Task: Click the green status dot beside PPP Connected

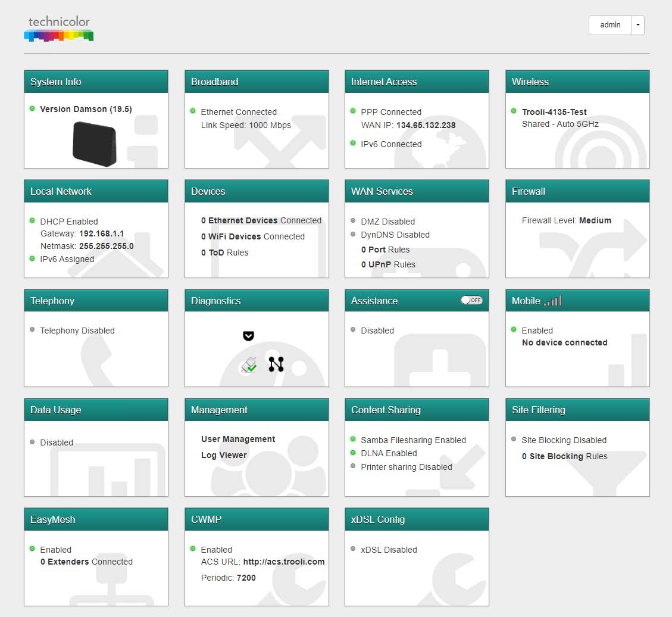Action: click(353, 111)
